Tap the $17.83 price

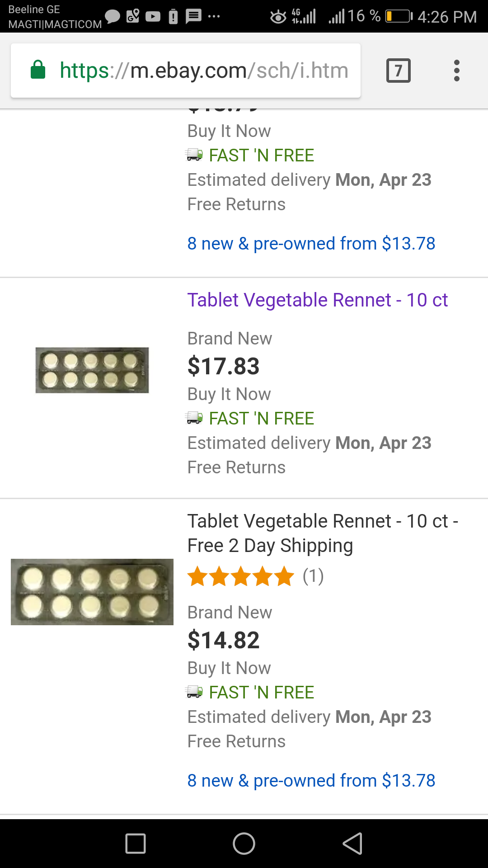point(223,366)
